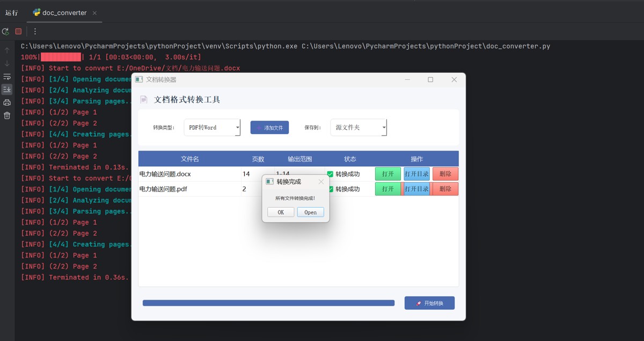Image resolution: width=644 pixels, height=341 pixels.
Task: Click 打开目录 for 电力输送问题.docx
Action: pos(417,174)
